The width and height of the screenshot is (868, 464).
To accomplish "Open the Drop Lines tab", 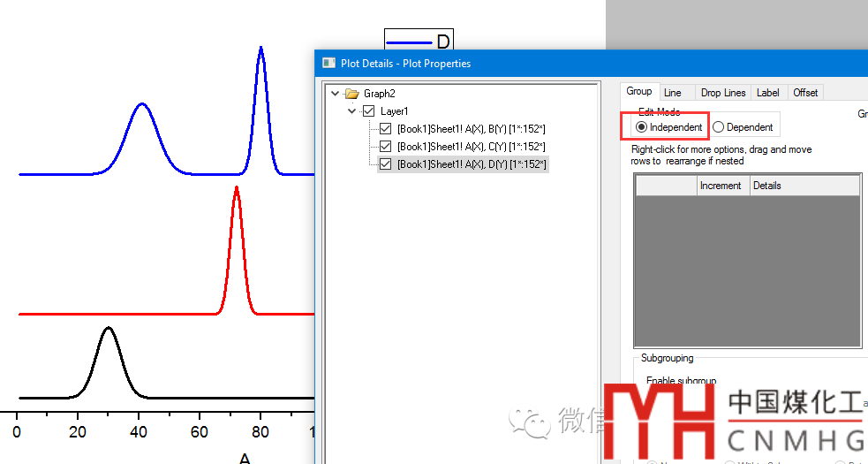I will 722,93.
